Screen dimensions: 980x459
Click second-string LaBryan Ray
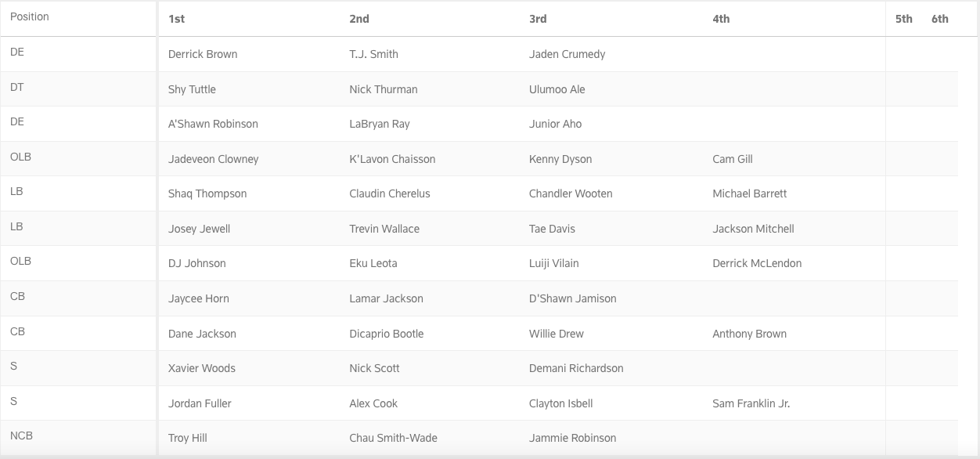(380, 124)
